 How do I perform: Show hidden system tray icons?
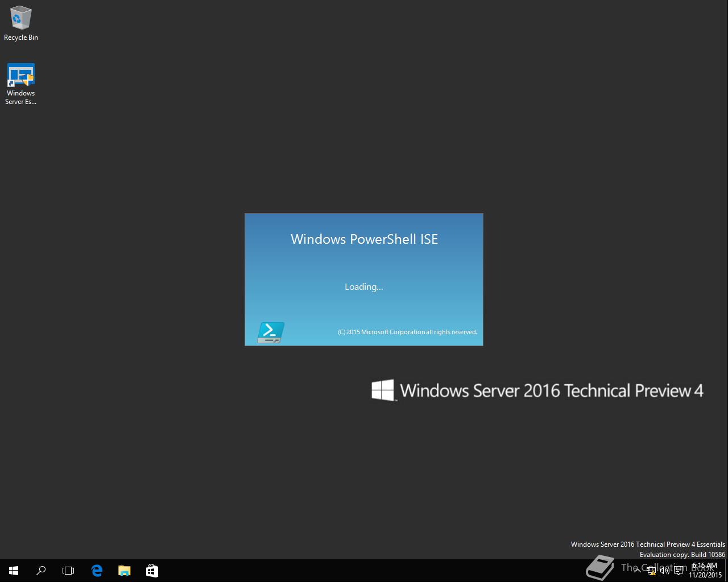[637, 571]
